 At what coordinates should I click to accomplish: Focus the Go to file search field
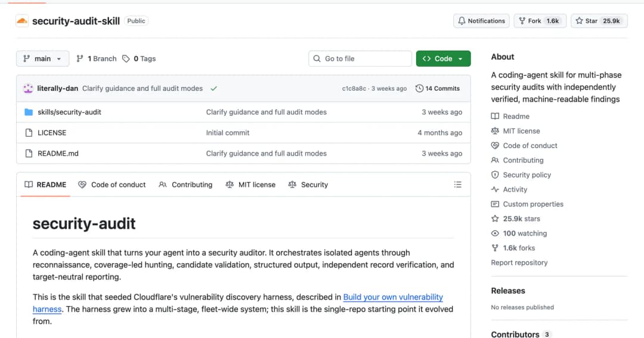pyautogui.click(x=360, y=59)
